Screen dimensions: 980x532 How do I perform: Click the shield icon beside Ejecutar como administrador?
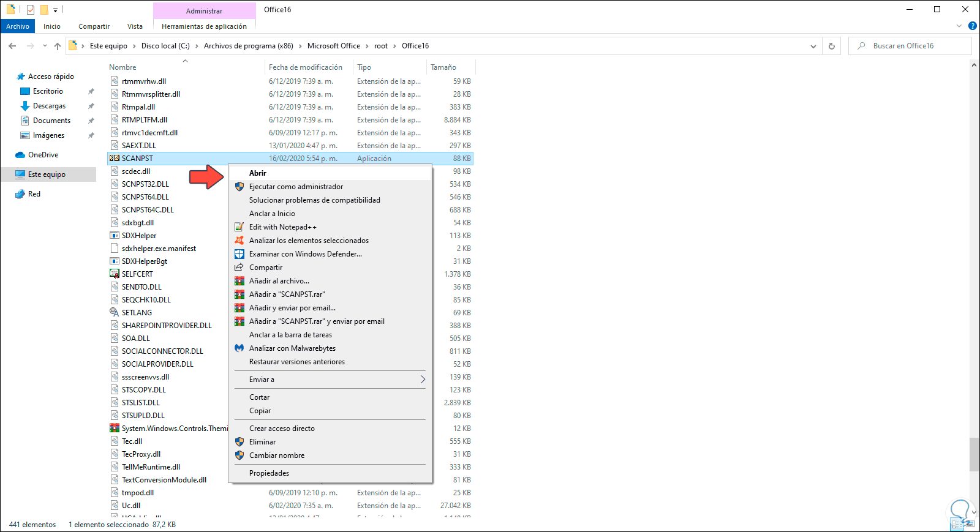point(239,187)
